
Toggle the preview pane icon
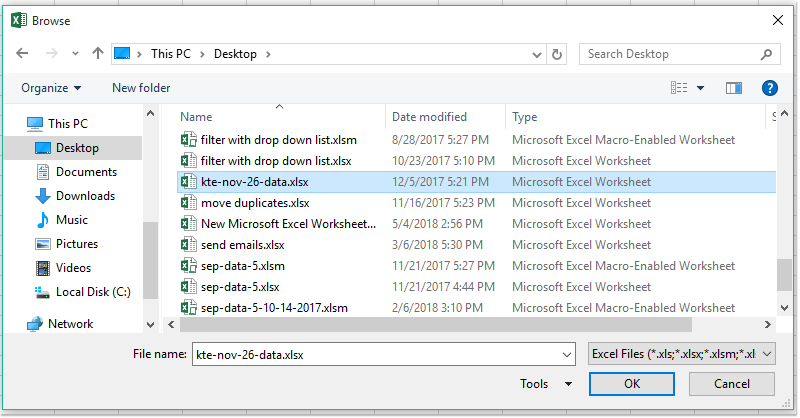point(734,89)
